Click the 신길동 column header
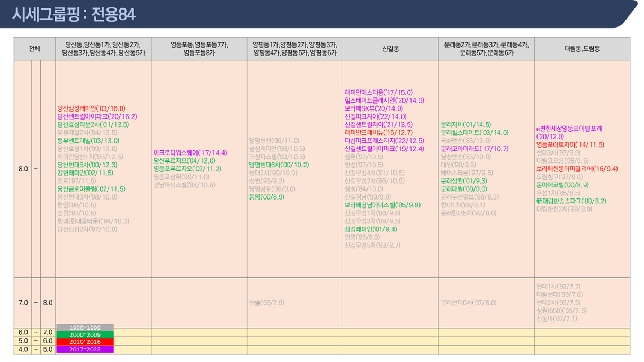The image size is (644, 362). coord(390,49)
